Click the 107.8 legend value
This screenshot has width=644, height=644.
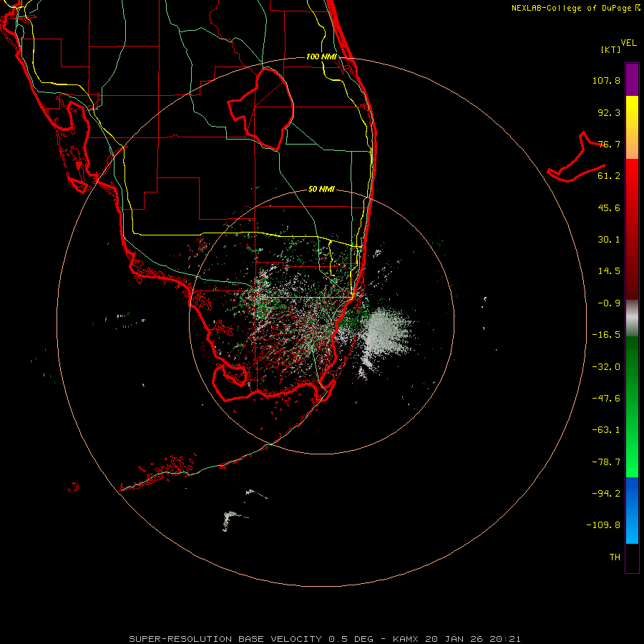pyautogui.click(x=606, y=80)
